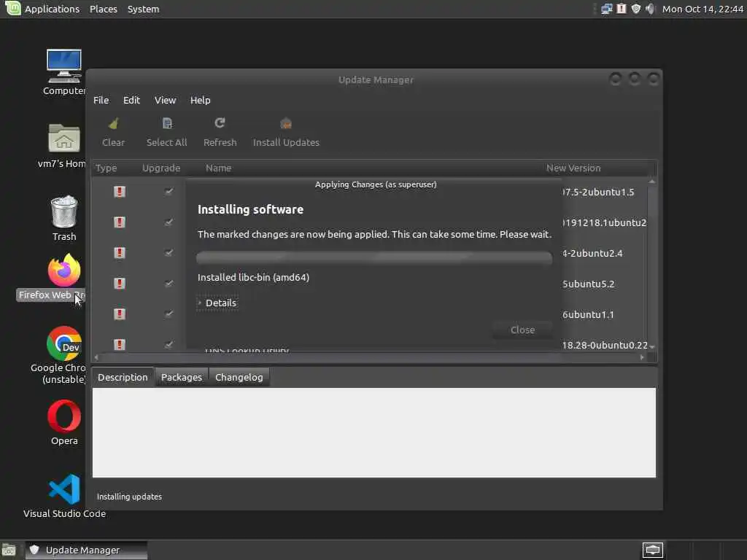747x560 pixels.
Task: Launch Opera from the desktop
Action: [64, 416]
